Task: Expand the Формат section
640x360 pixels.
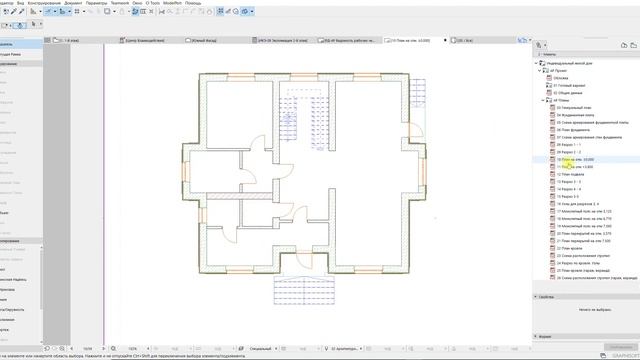Action: (x=536, y=336)
